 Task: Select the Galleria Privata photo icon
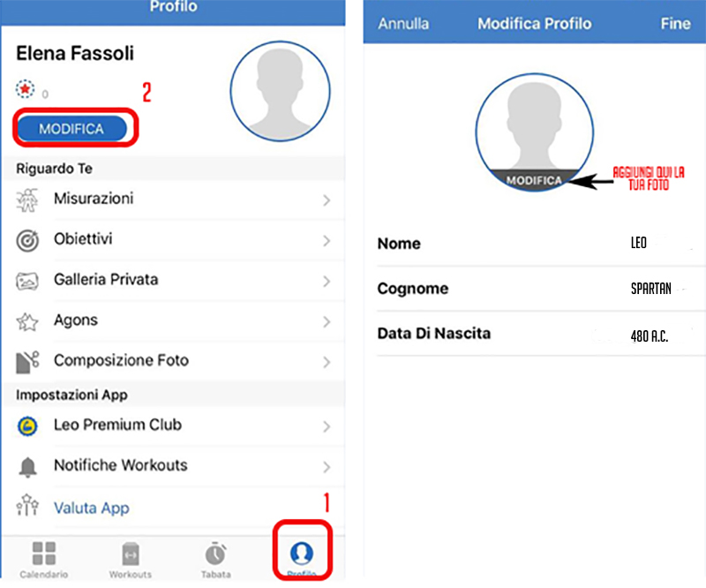coord(27,281)
